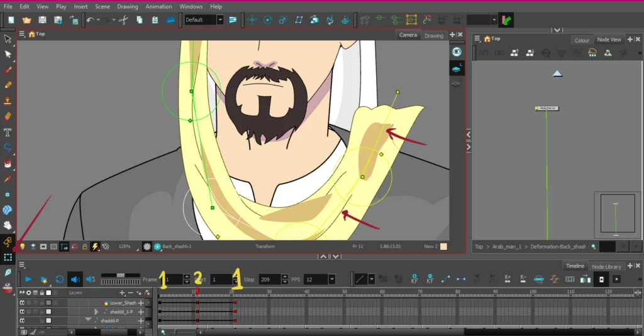Click the Save scene icon
The image size is (644, 336).
click(x=42, y=19)
